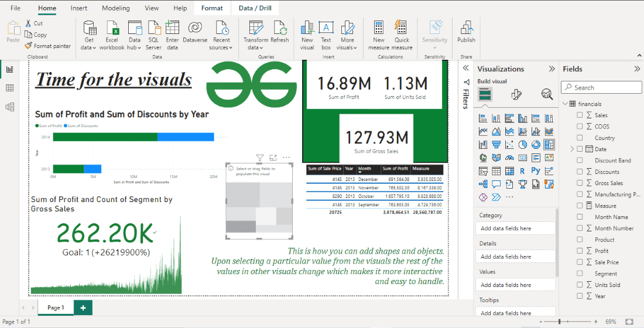Select the globe map visual
The image size is (644, 328).
click(483, 158)
